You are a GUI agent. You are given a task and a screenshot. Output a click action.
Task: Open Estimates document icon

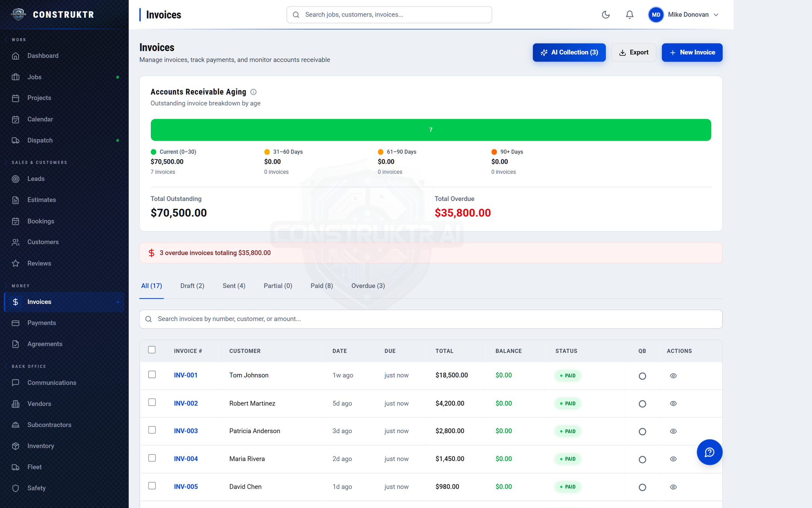coord(15,200)
